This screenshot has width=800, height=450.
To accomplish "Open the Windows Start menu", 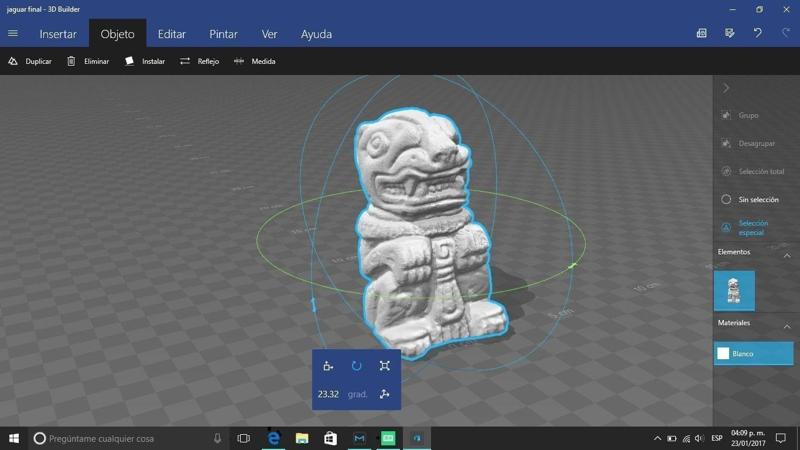I will pos(14,438).
